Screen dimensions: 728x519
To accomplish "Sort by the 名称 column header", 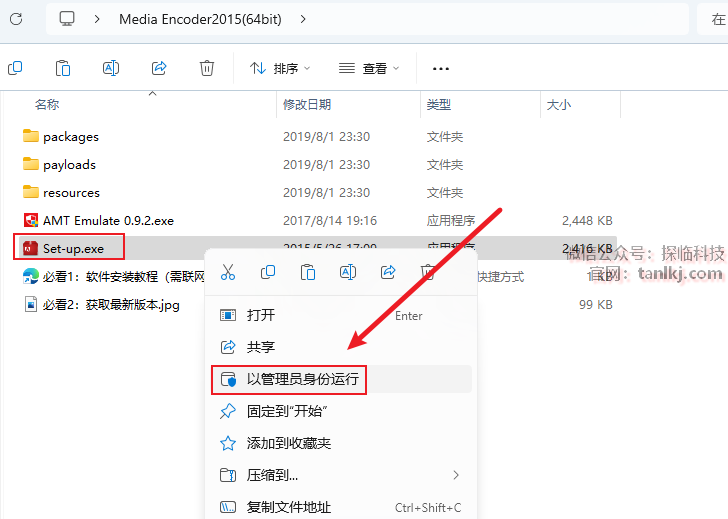I will click(x=47, y=104).
